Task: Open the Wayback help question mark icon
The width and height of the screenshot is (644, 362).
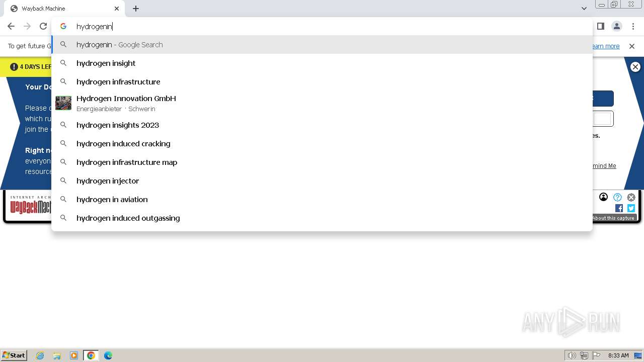Action: click(617, 197)
